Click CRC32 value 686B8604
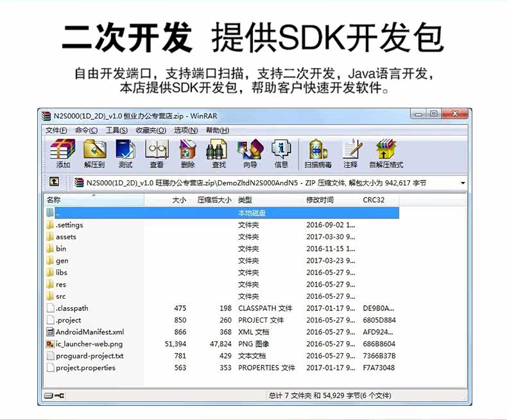This screenshot has height=420, width=507. coord(379,344)
